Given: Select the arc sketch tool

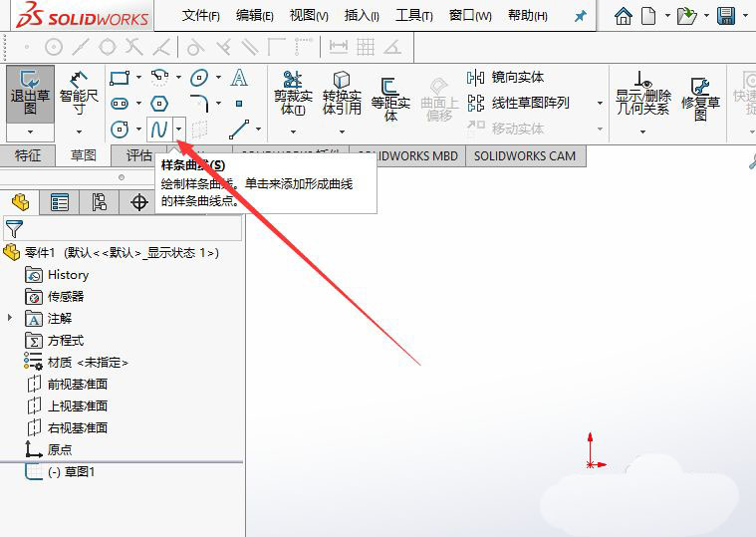Looking at the screenshot, I should [x=159, y=77].
